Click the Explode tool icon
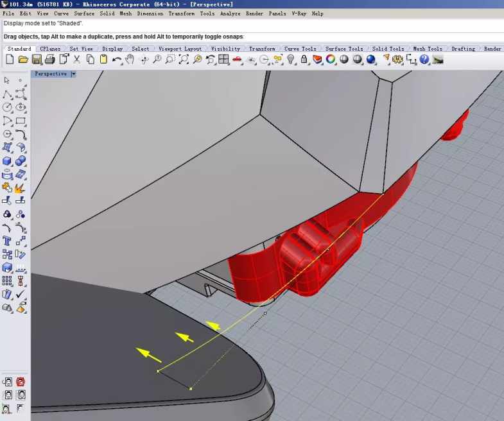Viewport: 504px width, 421px height. 21,188
